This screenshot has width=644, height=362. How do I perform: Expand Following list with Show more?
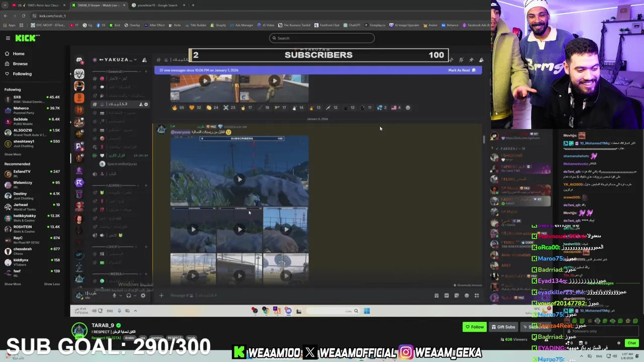(13, 154)
